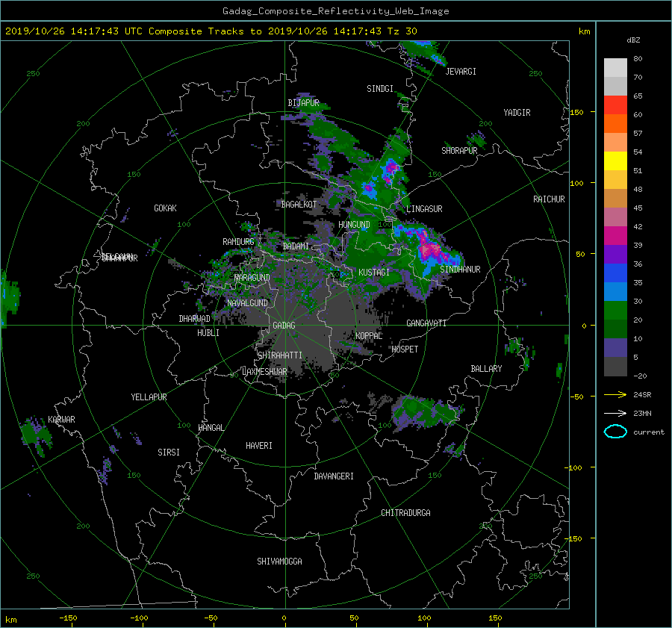The height and width of the screenshot is (628, 672).
Task: Click the dBZ legend heading
Action: point(633,40)
